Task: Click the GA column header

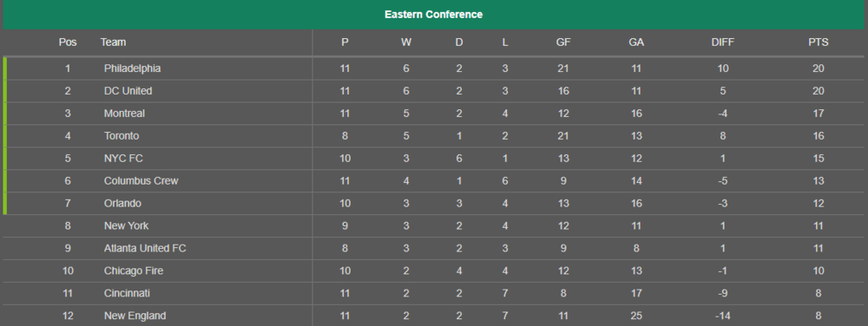Action: coord(636,42)
